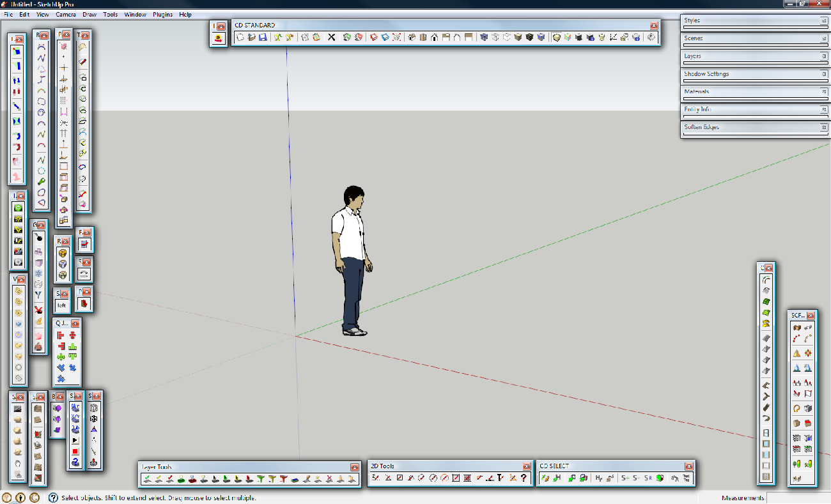This screenshot has height=504, width=831.
Task: Click the blue floppy Save icon
Action: tap(263, 38)
